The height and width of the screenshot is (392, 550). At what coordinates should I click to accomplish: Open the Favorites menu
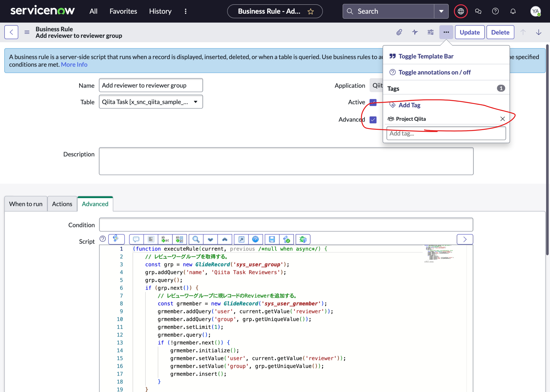point(123,11)
